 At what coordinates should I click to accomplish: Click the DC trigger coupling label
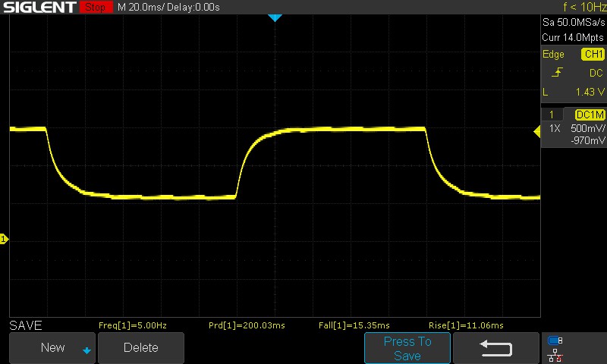596,73
